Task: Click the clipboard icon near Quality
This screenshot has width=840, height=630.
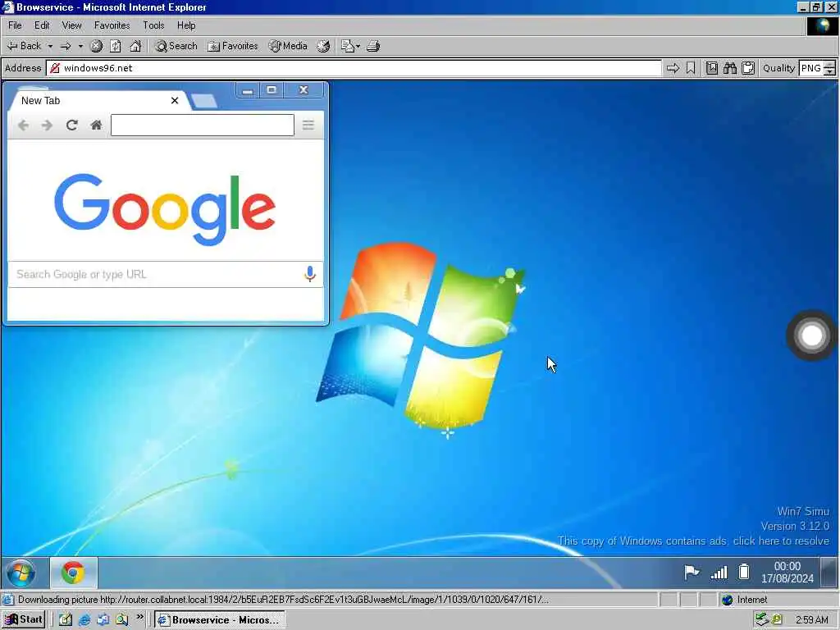Action: 748,68
